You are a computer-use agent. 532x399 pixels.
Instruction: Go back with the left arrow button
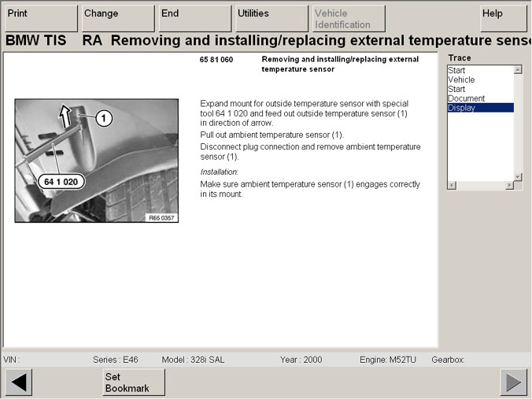click(19, 382)
